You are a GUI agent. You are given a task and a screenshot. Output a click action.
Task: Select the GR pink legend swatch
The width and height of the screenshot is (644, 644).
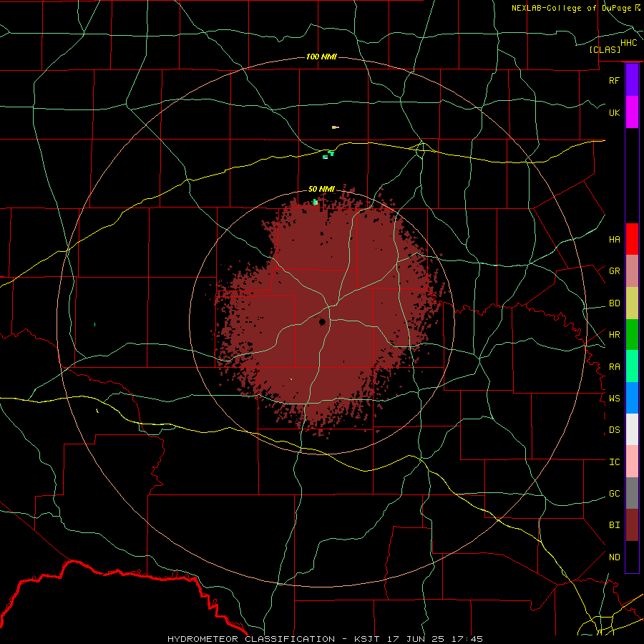(x=632, y=270)
